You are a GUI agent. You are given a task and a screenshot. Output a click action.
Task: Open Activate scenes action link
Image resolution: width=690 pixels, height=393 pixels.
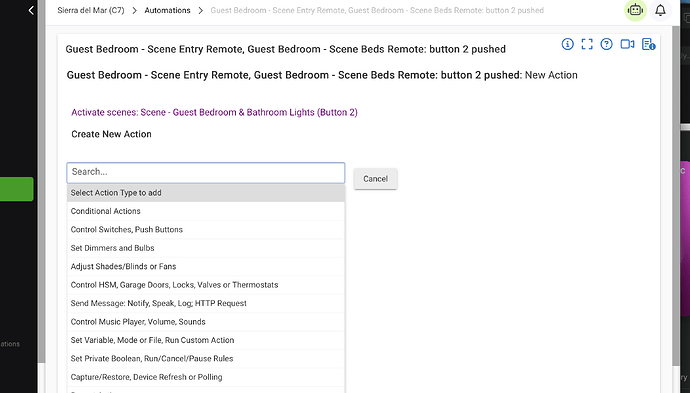tap(214, 112)
